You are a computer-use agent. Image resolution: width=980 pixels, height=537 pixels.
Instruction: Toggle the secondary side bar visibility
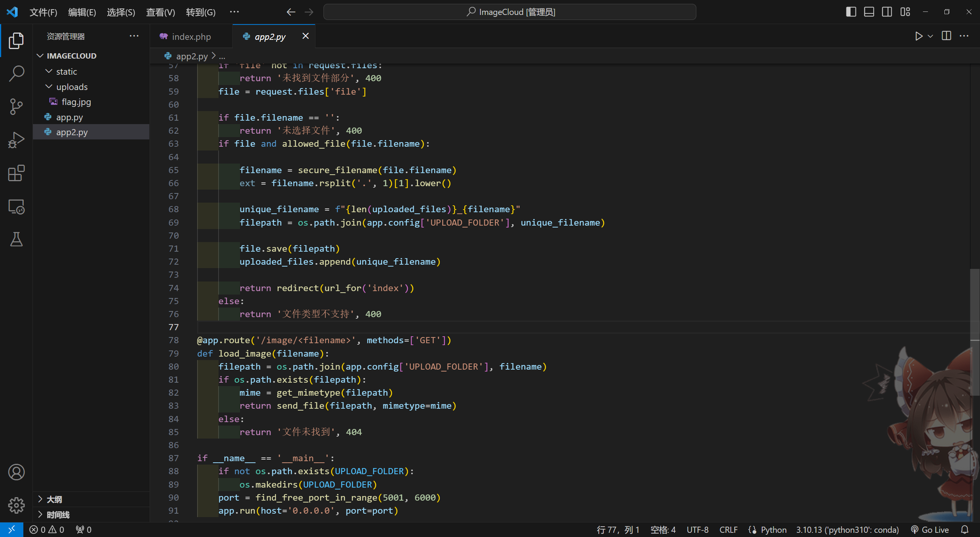[887, 12]
